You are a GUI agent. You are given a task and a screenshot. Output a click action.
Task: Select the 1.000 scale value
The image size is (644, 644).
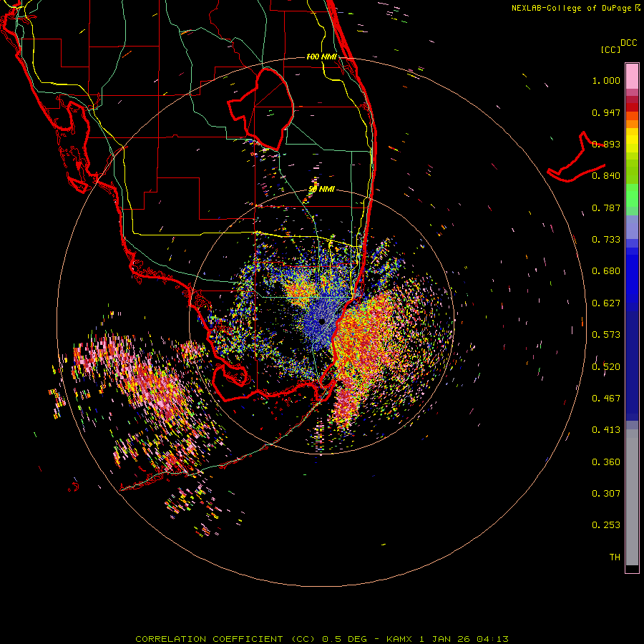click(x=606, y=80)
